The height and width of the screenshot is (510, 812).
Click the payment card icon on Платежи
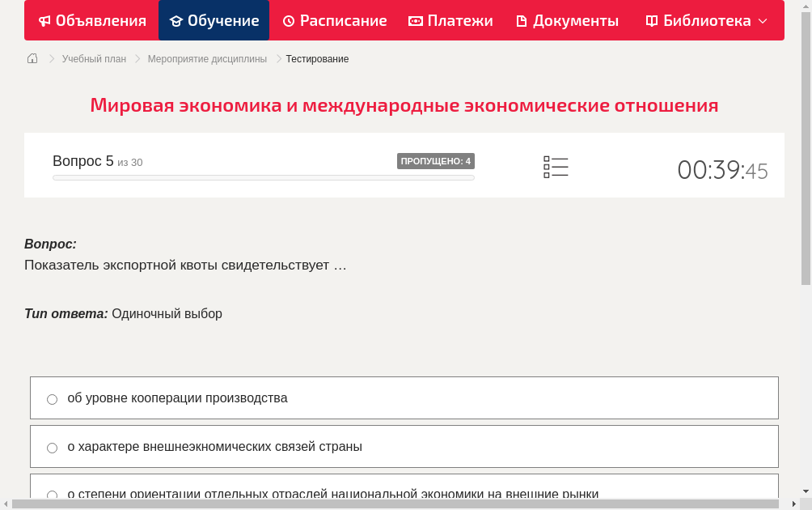coord(417,20)
